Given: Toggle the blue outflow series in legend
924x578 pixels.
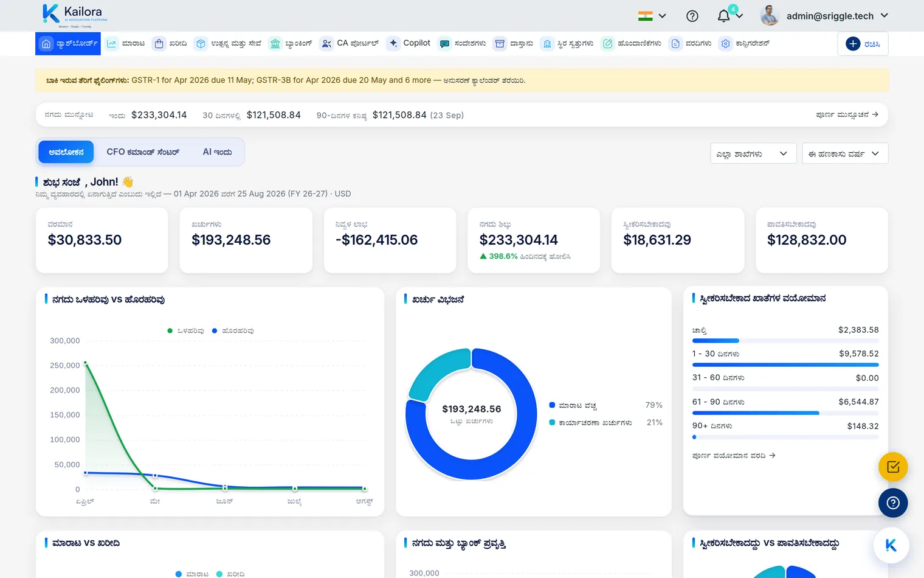Looking at the screenshot, I should pyautogui.click(x=233, y=331).
